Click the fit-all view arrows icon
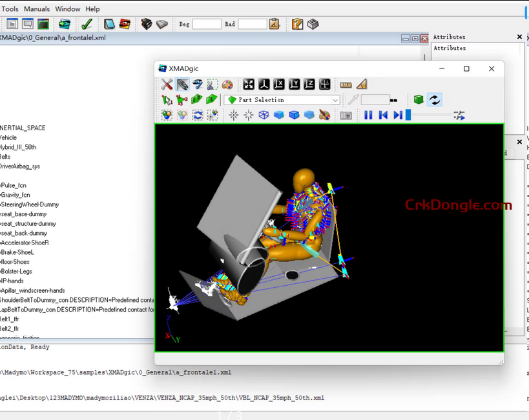The image size is (529, 420). coord(249,85)
